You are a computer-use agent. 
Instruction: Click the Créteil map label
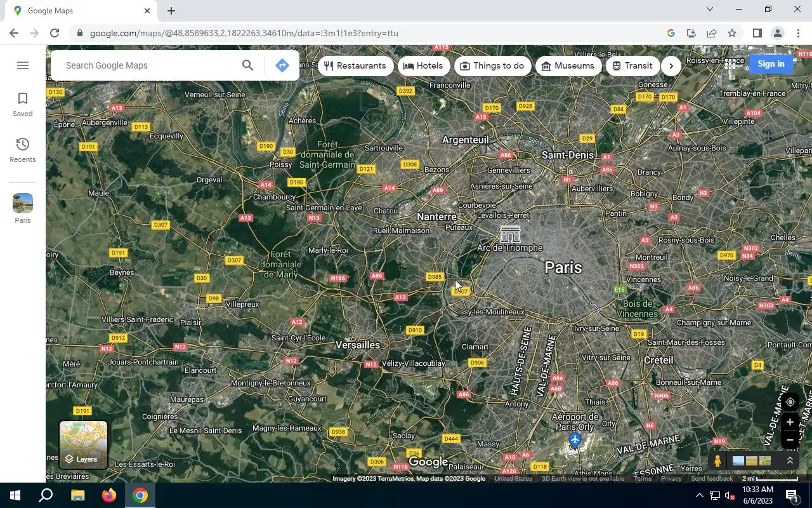pos(658,360)
